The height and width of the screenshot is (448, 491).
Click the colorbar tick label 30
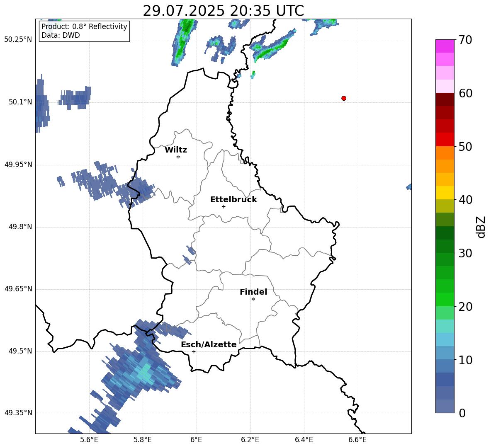(x=465, y=253)
